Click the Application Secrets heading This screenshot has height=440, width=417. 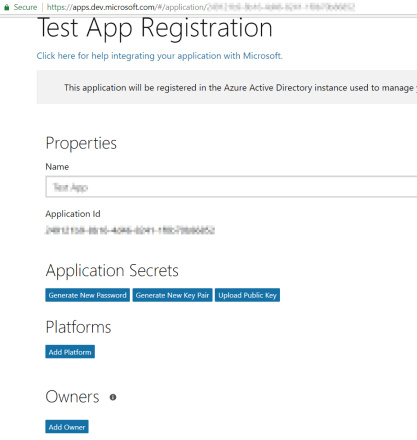pyautogui.click(x=112, y=270)
